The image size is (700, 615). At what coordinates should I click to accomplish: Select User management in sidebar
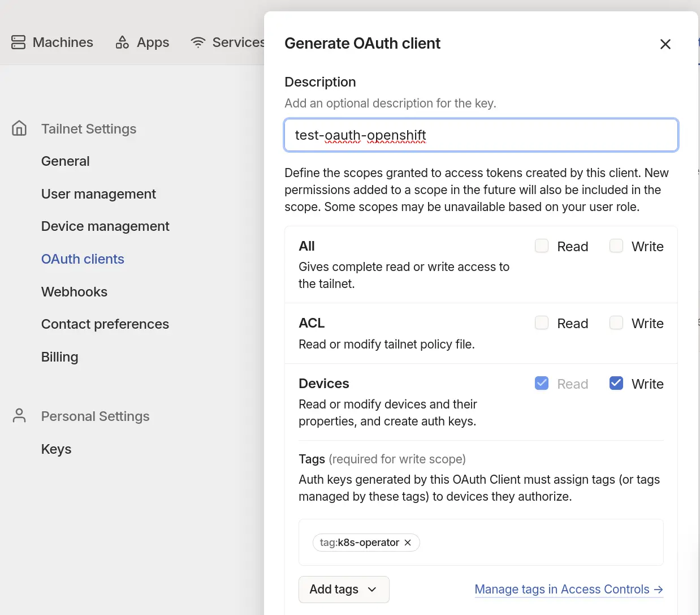[x=98, y=194]
